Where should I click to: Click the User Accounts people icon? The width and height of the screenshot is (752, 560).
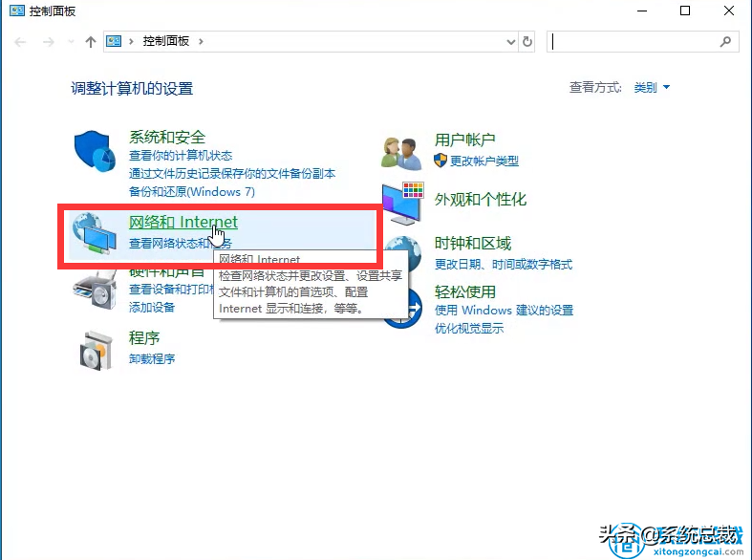point(402,151)
